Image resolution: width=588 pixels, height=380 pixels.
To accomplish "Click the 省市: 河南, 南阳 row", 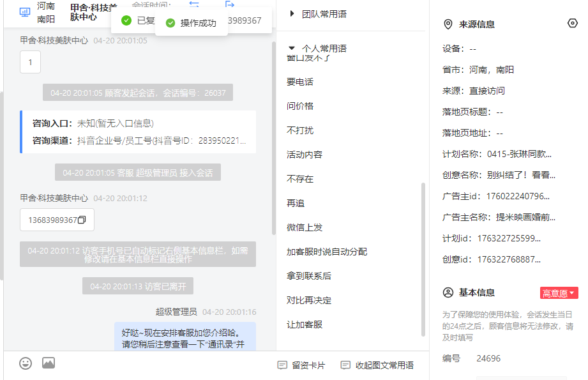I will (478, 70).
